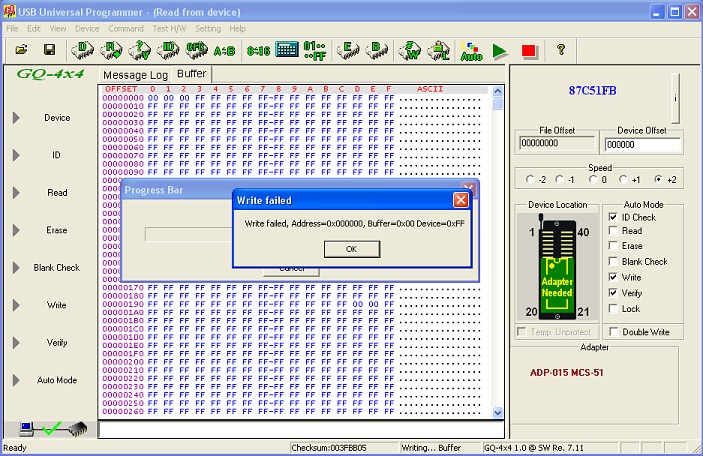Close the Write failed dialog with X
This screenshot has width=703, height=456.
point(461,200)
